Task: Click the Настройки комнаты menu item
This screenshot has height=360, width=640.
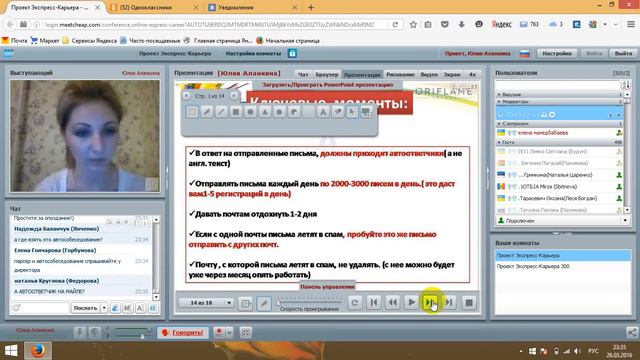Action: [x=253, y=53]
